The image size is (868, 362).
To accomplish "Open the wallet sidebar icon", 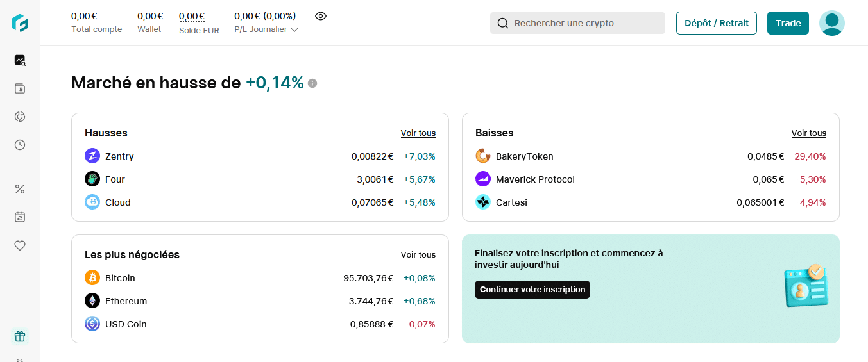I will tap(20, 88).
